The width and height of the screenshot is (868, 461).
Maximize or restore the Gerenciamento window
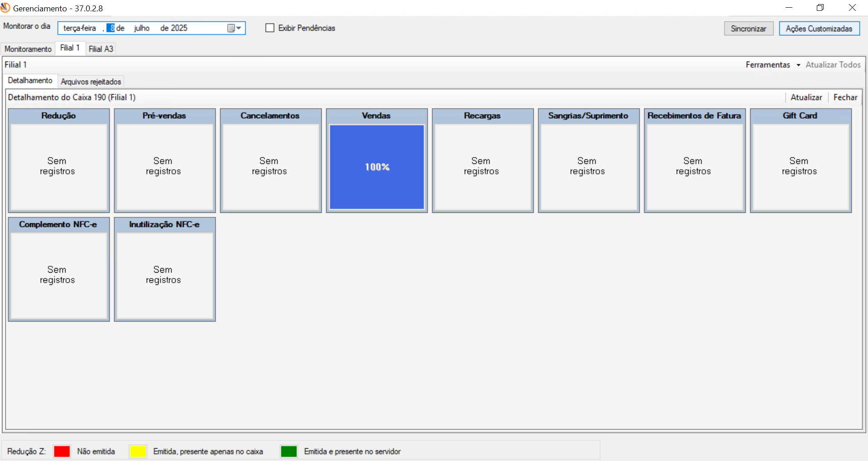[820, 8]
